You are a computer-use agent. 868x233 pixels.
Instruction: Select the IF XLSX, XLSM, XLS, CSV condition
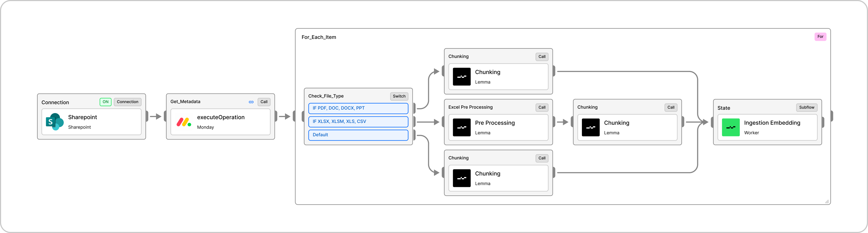[x=358, y=121]
